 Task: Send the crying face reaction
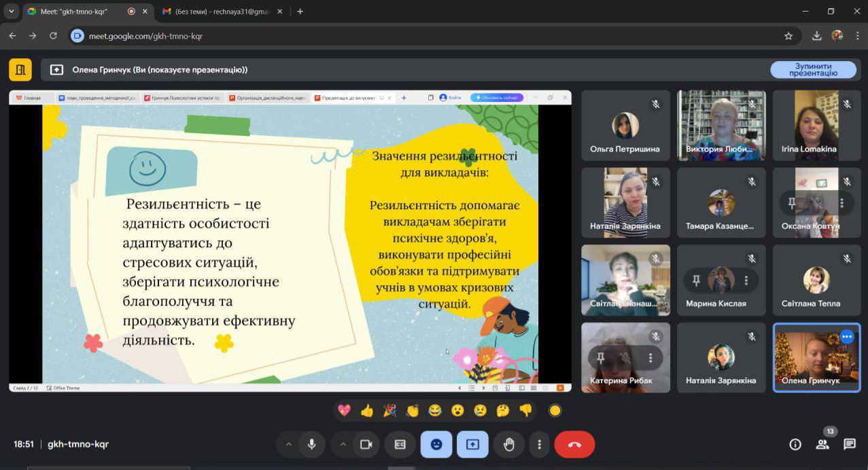coord(481,410)
